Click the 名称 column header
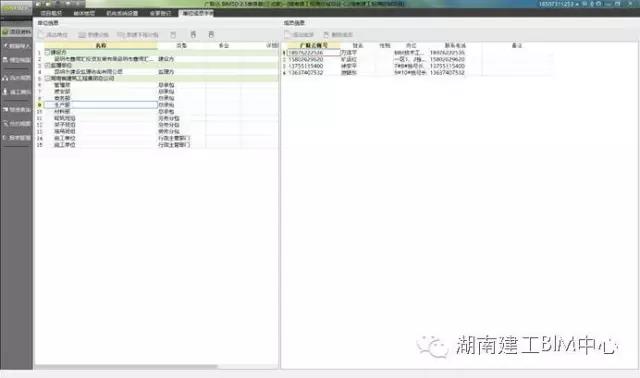 tap(101, 45)
